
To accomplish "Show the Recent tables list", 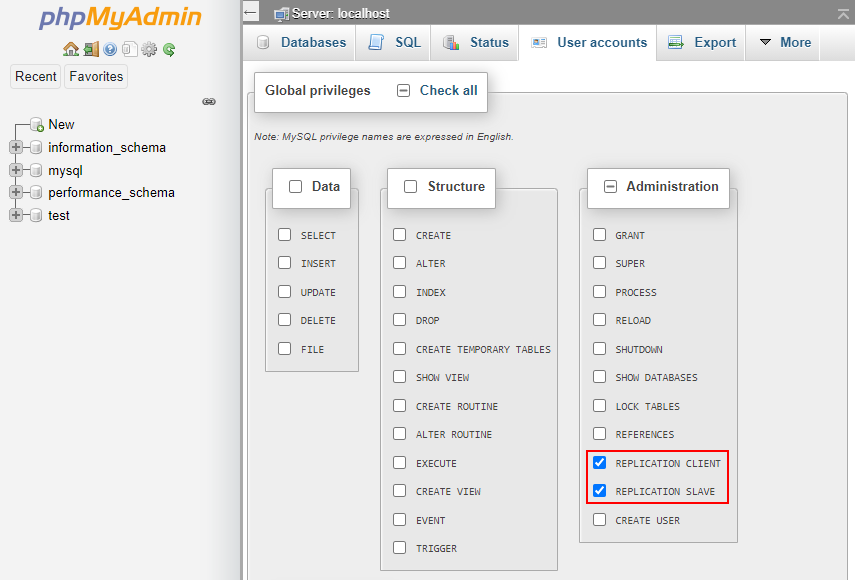I will (x=35, y=76).
